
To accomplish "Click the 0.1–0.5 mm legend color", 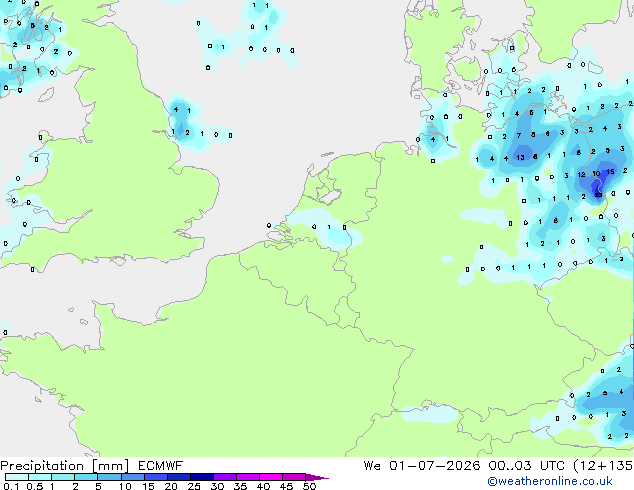I will 17,477.
